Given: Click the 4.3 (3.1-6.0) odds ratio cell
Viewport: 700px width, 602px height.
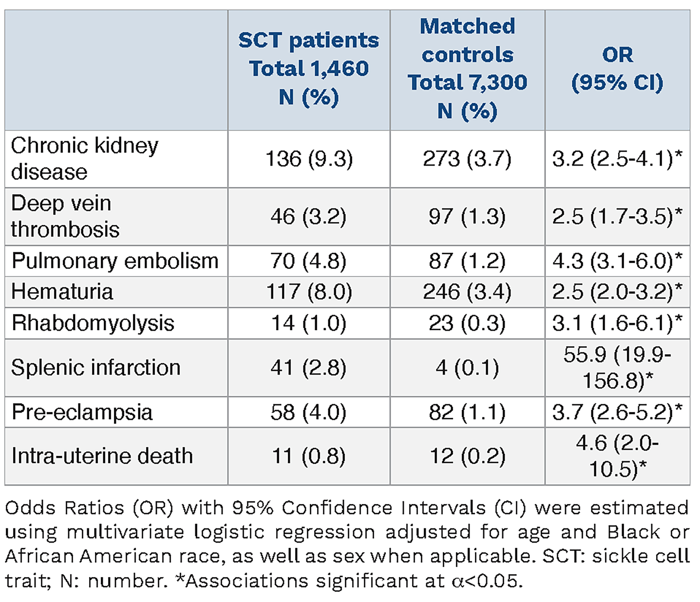Looking at the screenshot, I should (x=617, y=261).
